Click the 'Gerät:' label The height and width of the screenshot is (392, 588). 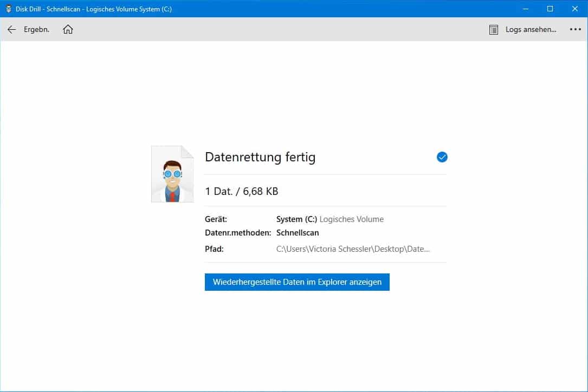(x=216, y=219)
